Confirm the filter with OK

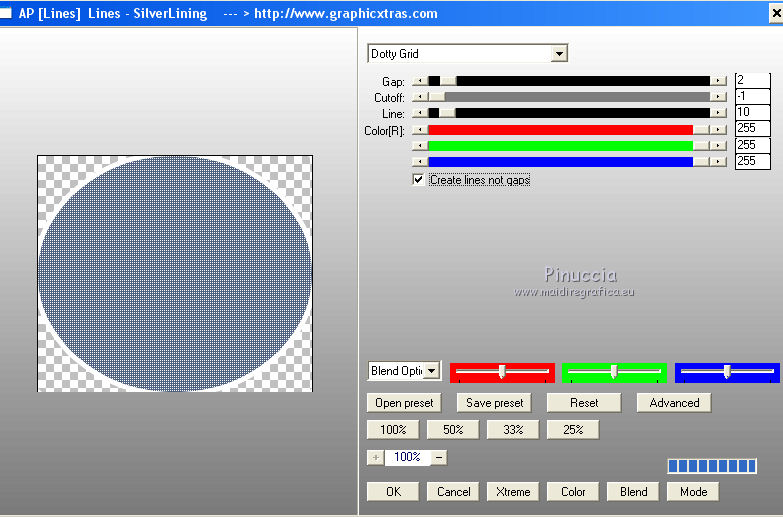[393, 492]
